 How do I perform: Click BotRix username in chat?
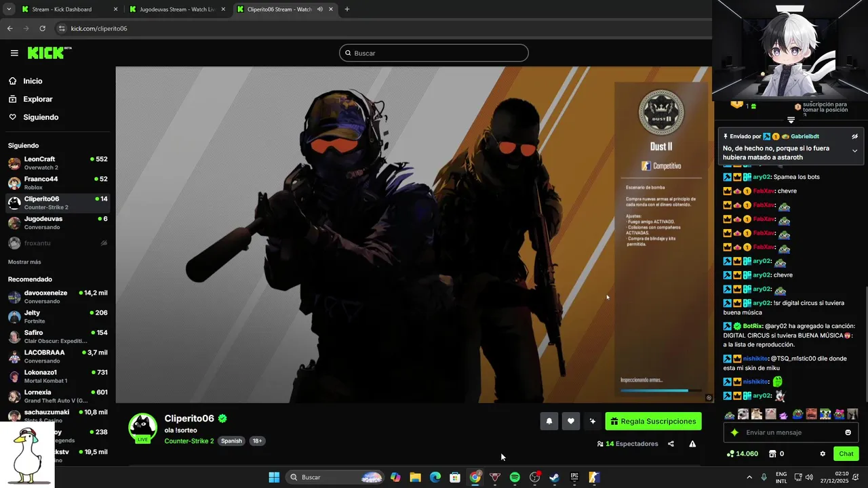pyautogui.click(x=753, y=326)
